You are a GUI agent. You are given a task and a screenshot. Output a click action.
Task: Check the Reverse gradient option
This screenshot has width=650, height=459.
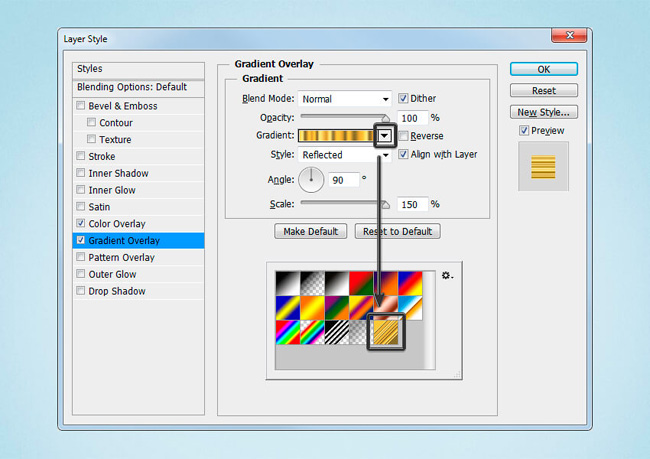point(404,136)
